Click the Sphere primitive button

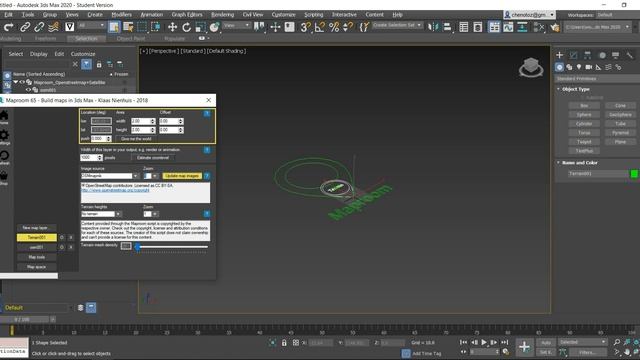(584, 115)
